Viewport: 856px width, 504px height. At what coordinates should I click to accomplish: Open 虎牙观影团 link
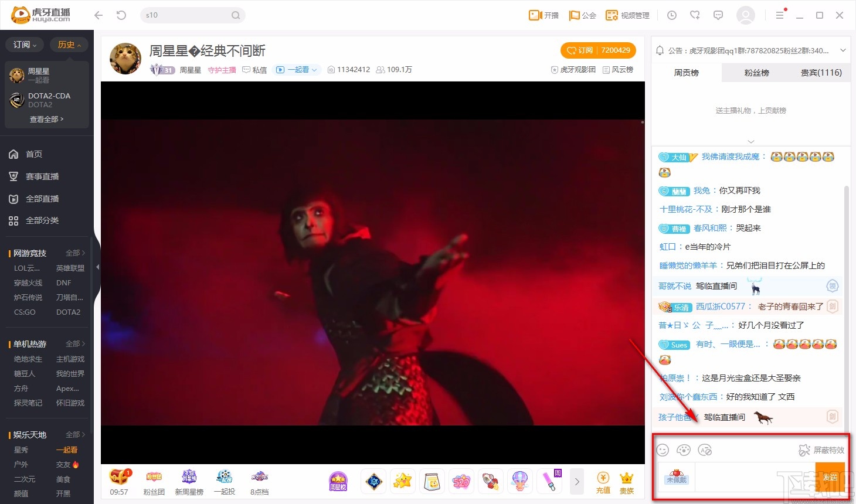[x=573, y=70]
